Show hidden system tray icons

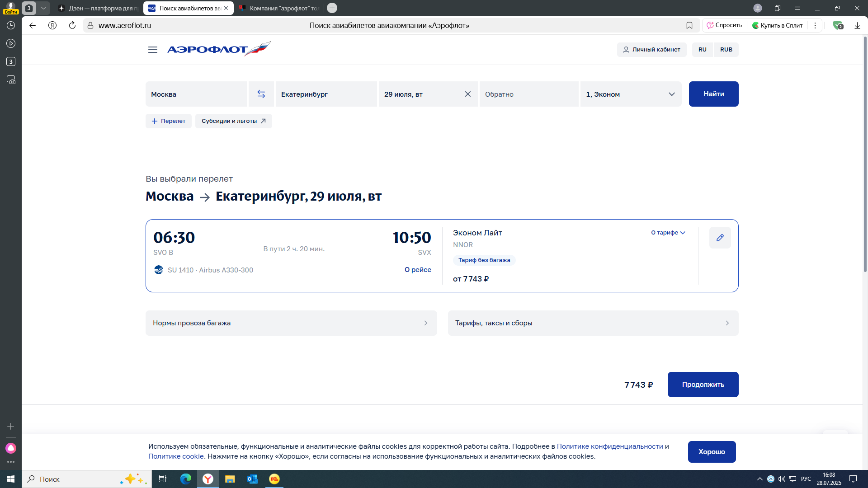tap(760, 479)
